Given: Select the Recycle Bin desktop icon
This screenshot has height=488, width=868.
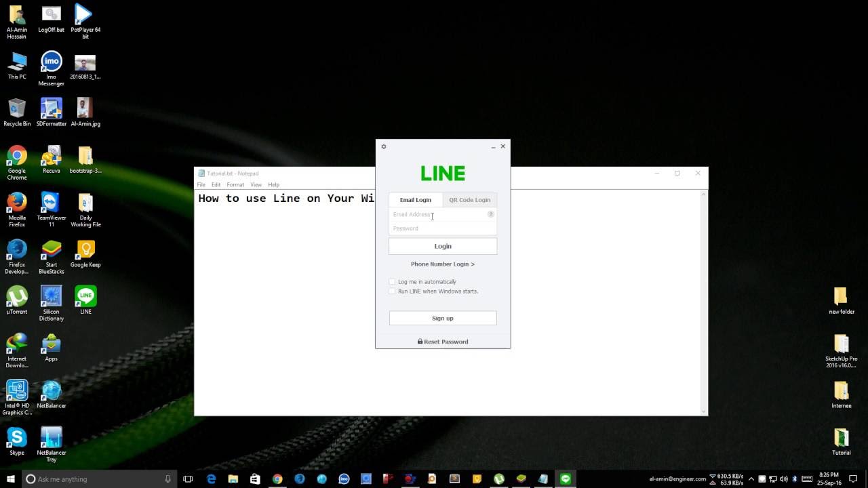Looking at the screenshot, I should pos(17,113).
